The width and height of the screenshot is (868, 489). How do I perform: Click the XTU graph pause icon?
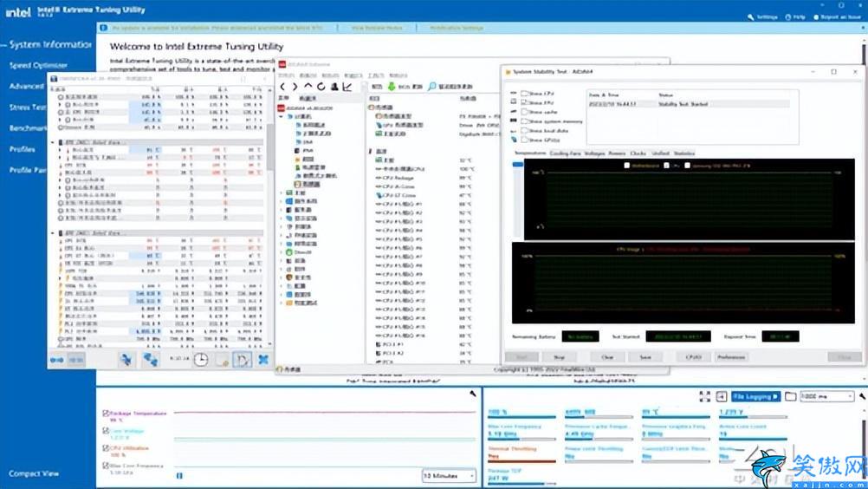click(179, 476)
